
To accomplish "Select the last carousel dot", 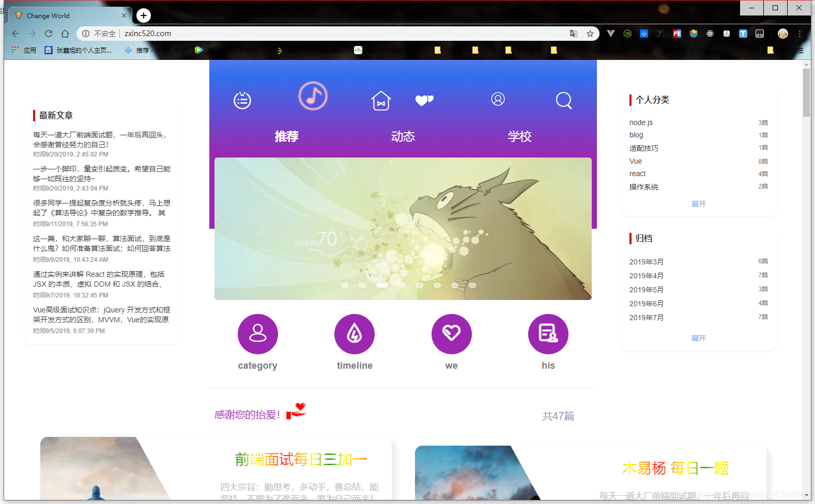I will [472, 285].
